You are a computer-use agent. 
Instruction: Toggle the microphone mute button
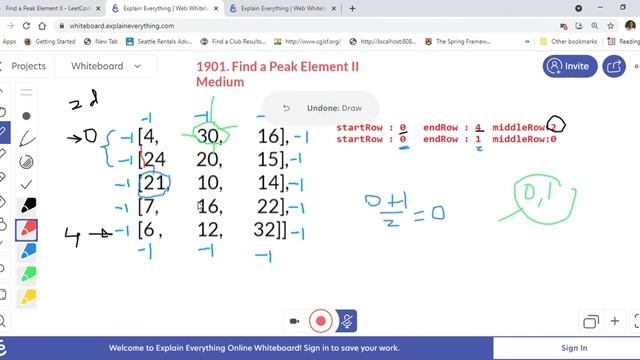tap(347, 321)
